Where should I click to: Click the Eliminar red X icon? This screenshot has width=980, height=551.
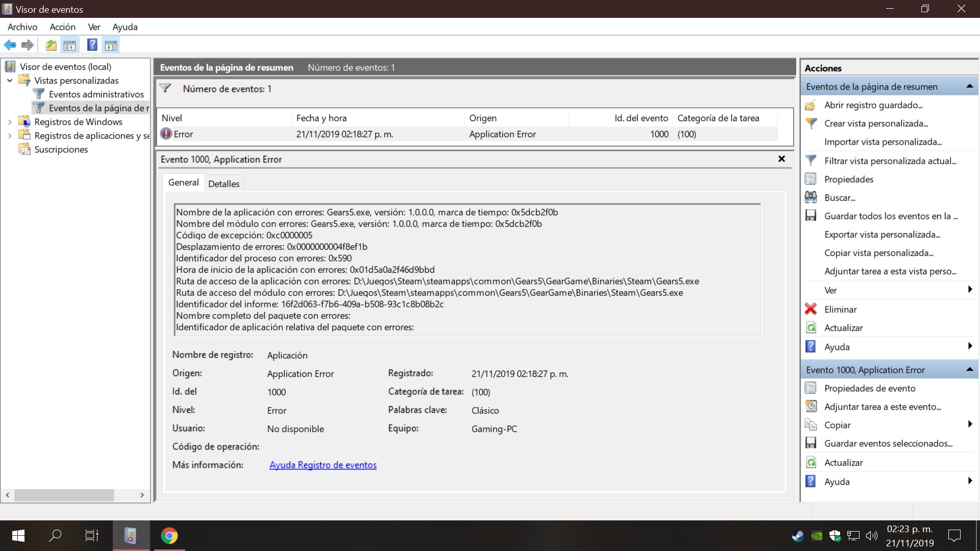coord(811,309)
